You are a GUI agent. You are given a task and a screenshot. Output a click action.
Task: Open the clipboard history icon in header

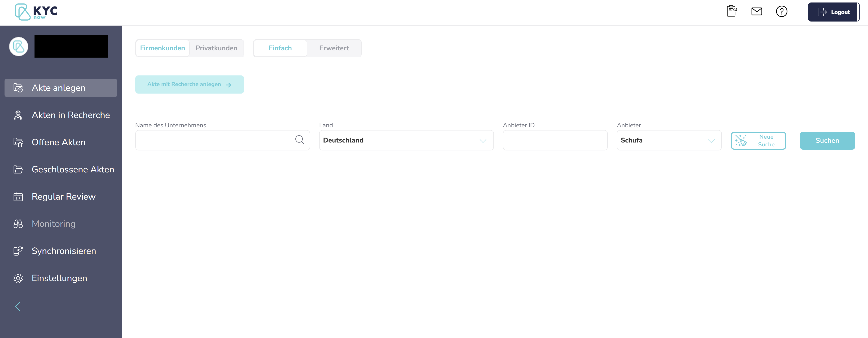tap(732, 12)
